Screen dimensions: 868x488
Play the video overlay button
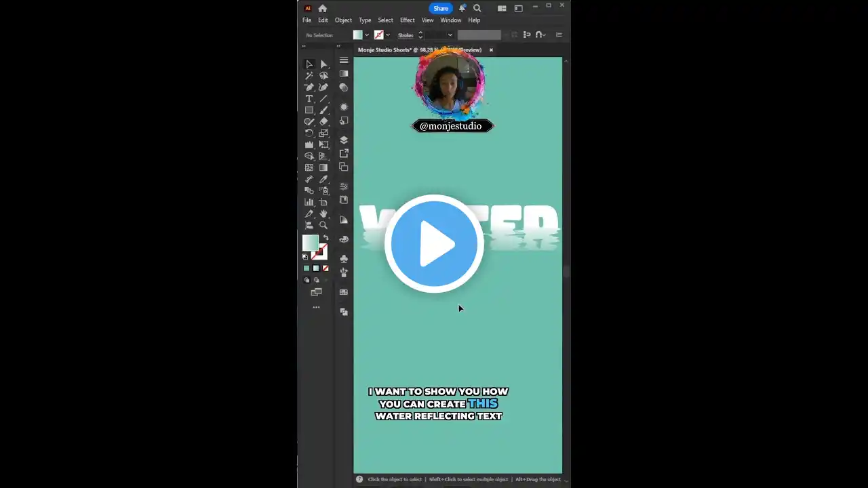click(434, 243)
